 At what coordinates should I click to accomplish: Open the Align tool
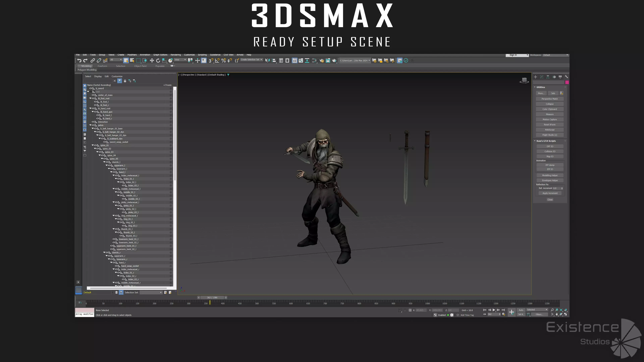(x=274, y=61)
